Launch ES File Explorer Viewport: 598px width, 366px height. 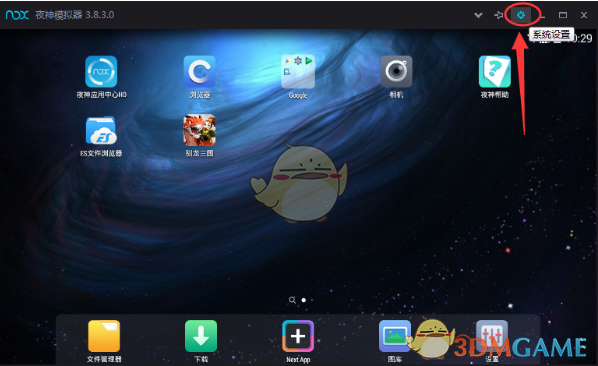101,130
